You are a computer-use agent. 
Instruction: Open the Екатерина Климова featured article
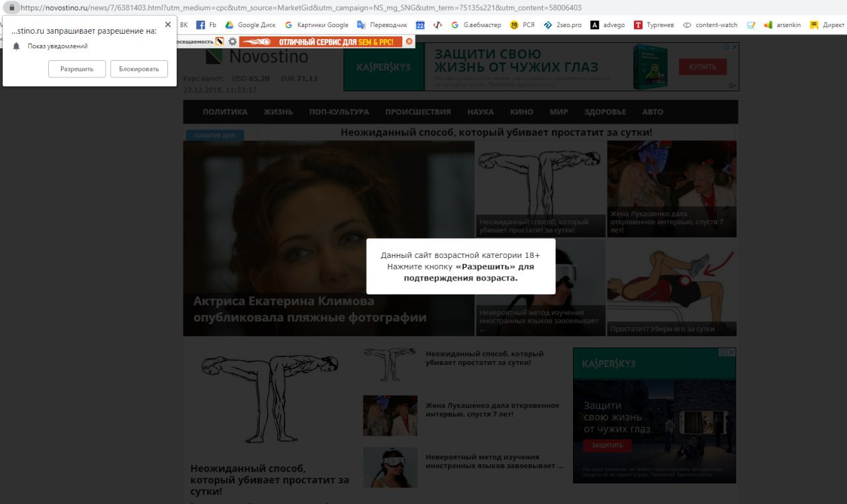click(329, 238)
